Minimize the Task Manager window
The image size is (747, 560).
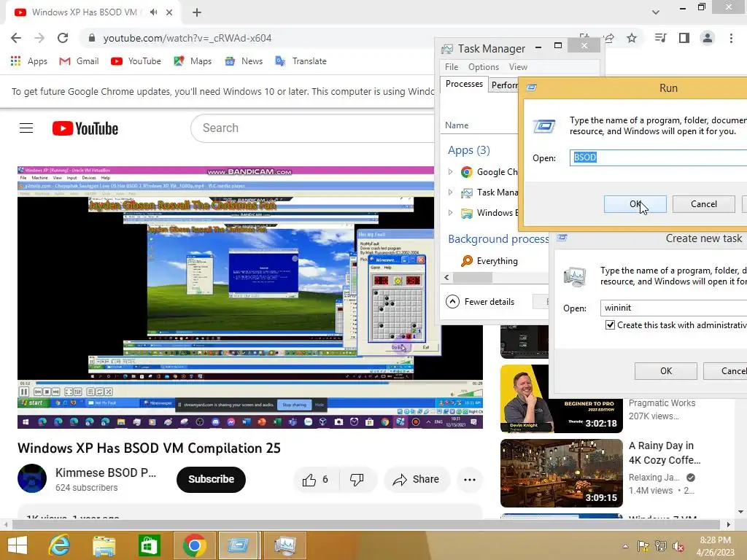click(538, 47)
